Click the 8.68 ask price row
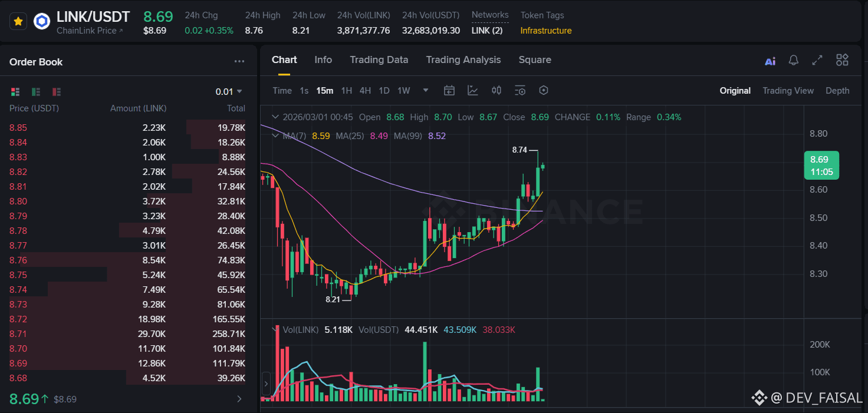The image size is (868, 413). 127,378
